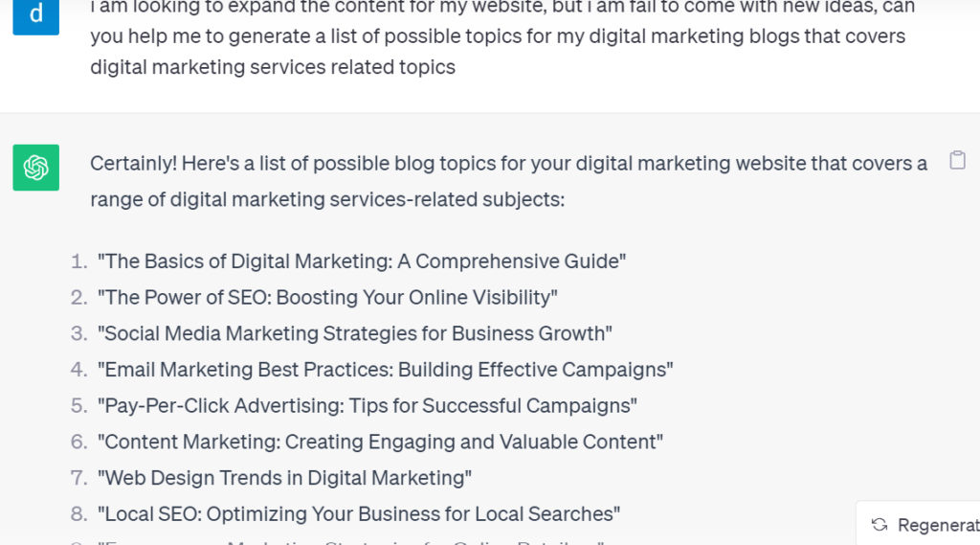Click "Pay-Per-Click Advertising" topic text

tap(367, 406)
